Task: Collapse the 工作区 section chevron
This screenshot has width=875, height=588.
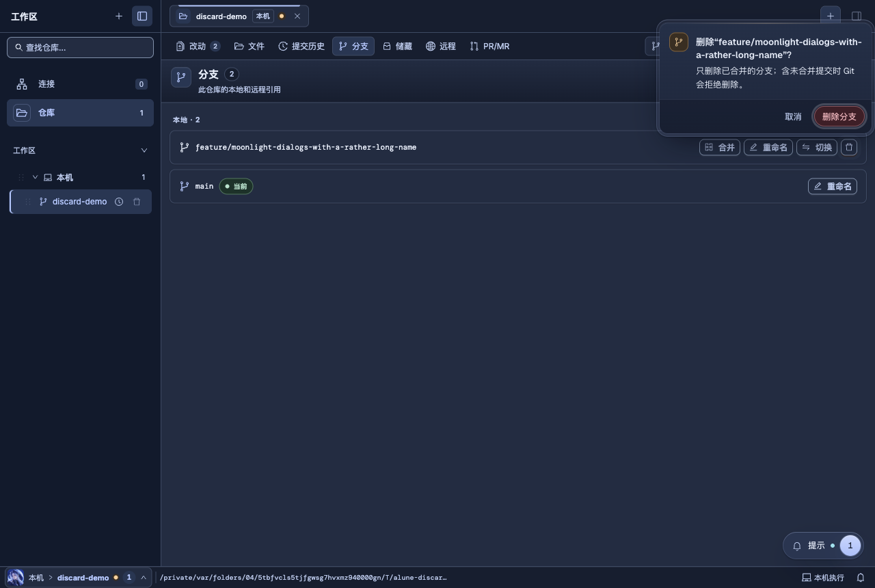Action: click(144, 150)
